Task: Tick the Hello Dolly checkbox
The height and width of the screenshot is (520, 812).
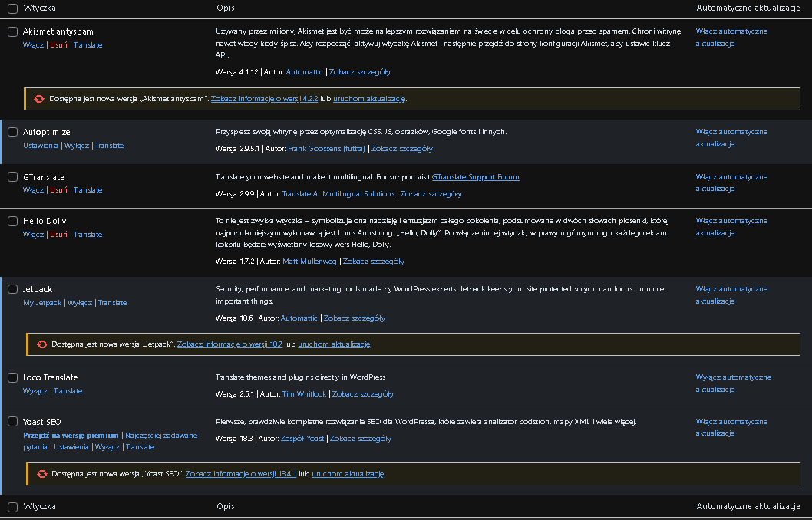Action: (12, 221)
